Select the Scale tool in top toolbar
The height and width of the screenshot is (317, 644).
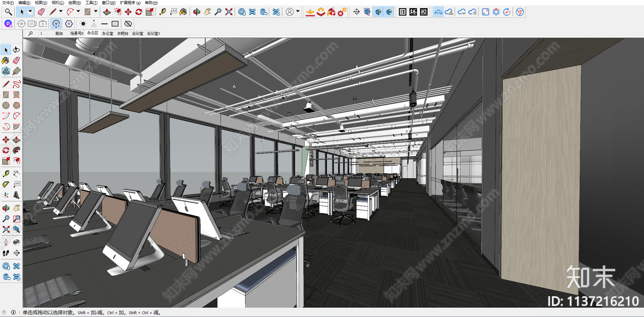point(149,12)
